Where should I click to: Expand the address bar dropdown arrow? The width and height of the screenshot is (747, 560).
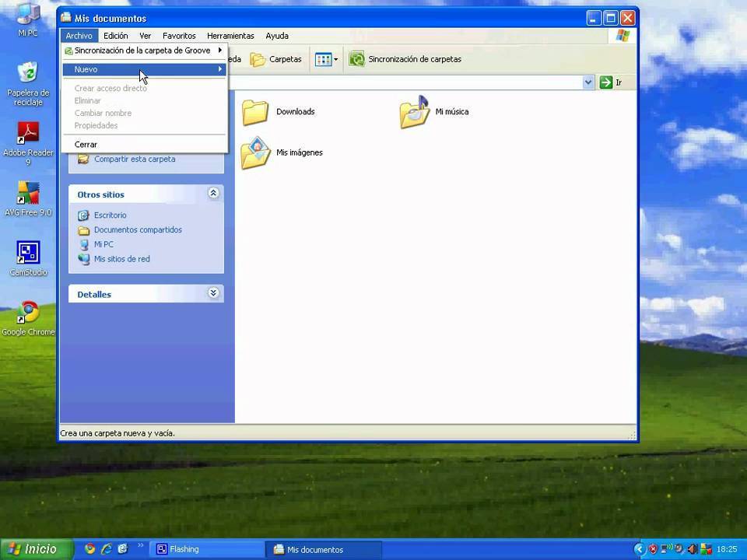point(588,82)
